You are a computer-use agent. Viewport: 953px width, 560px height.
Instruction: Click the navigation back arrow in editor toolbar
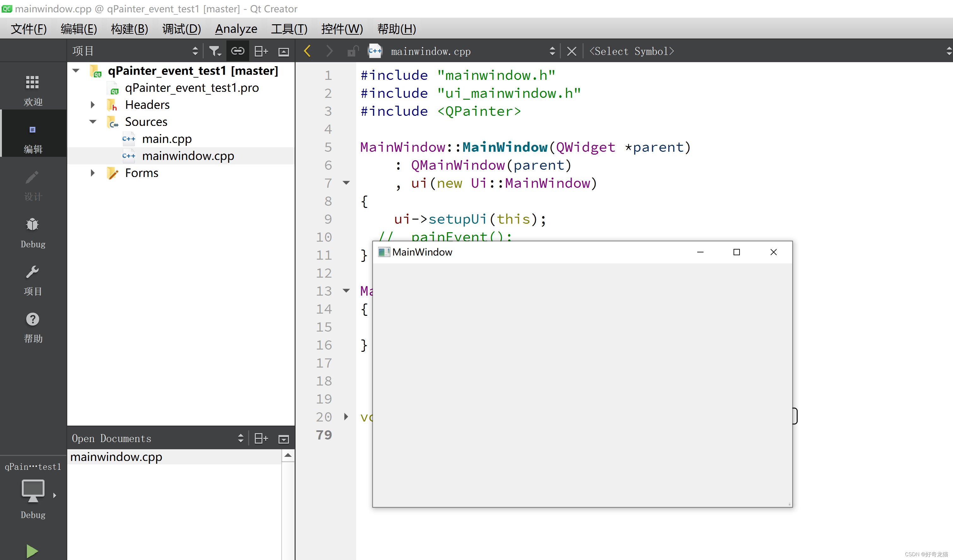click(x=307, y=51)
